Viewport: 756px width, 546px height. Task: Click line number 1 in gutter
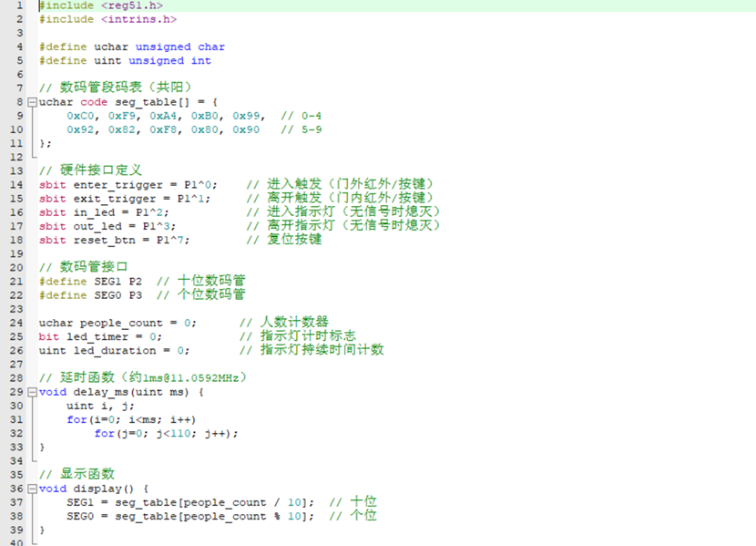click(19, 5)
